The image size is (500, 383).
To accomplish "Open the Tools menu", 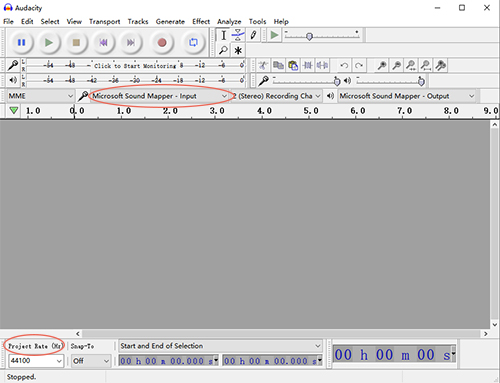I will point(258,22).
